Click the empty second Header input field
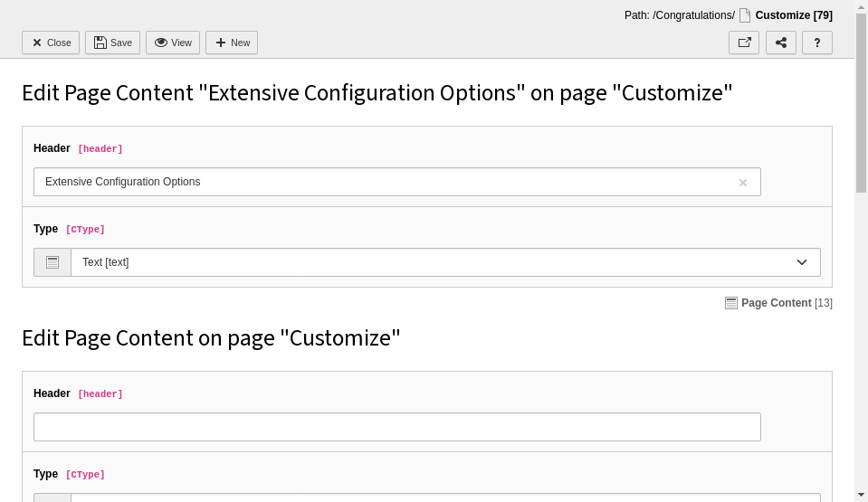Image resolution: width=868 pixels, height=502 pixels. pos(397,427)
